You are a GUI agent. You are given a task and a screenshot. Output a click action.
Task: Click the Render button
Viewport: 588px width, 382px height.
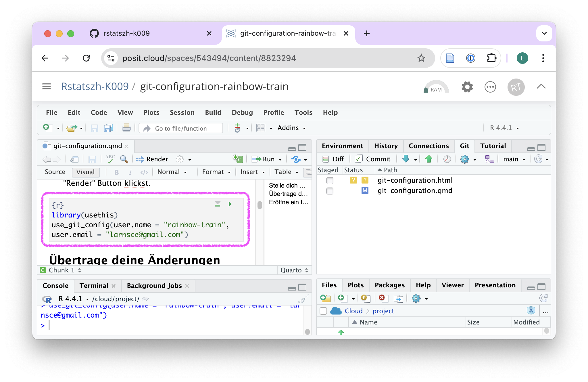click(x=152, y=159)
